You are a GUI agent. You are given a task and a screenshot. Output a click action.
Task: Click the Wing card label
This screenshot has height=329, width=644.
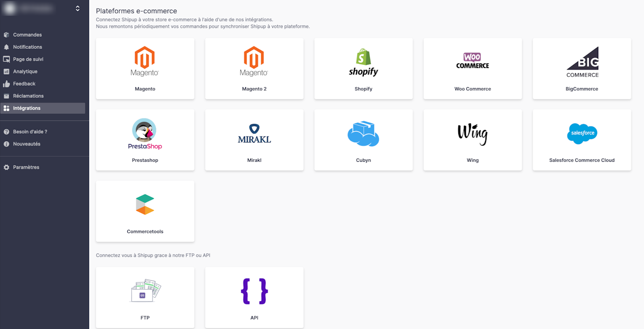pos(472,160)
